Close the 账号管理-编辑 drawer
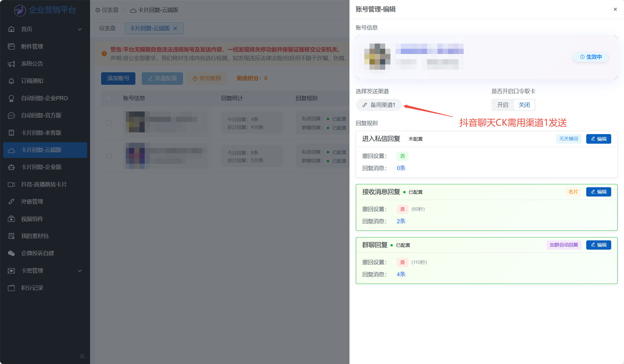Viewport: 624px width, 364px height. point(615,9)
